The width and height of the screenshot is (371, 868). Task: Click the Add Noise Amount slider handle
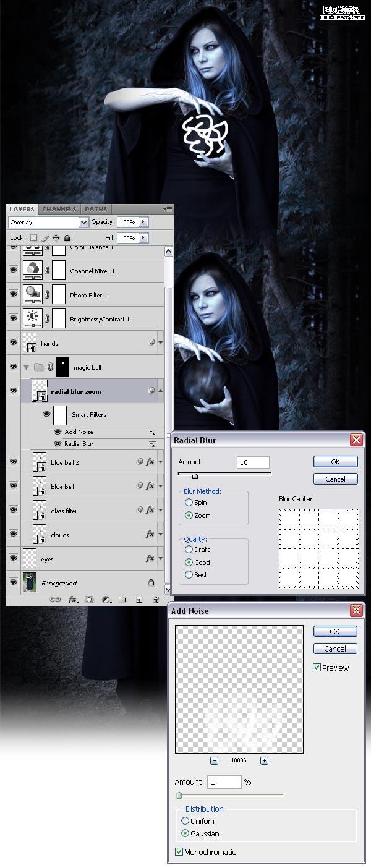179,795
